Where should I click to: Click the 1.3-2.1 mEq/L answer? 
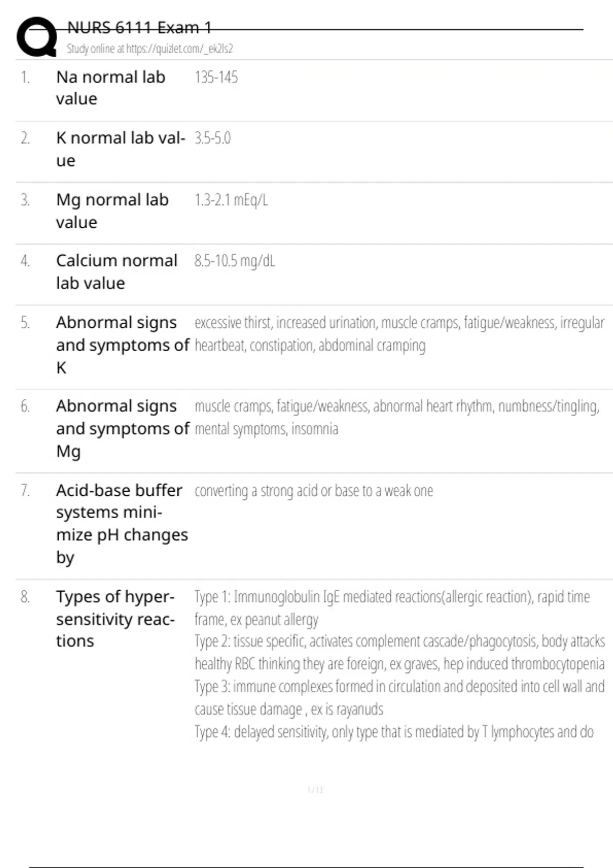click(x=231, y=200)
